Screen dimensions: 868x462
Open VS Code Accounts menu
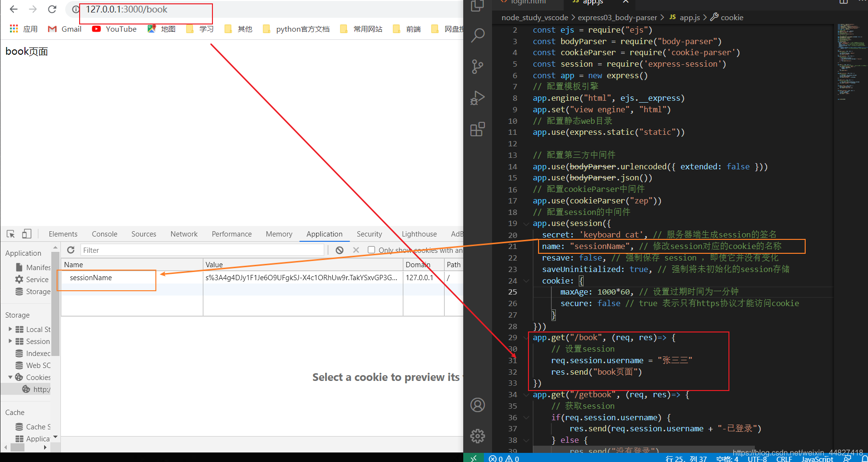(x=478, y=405)
